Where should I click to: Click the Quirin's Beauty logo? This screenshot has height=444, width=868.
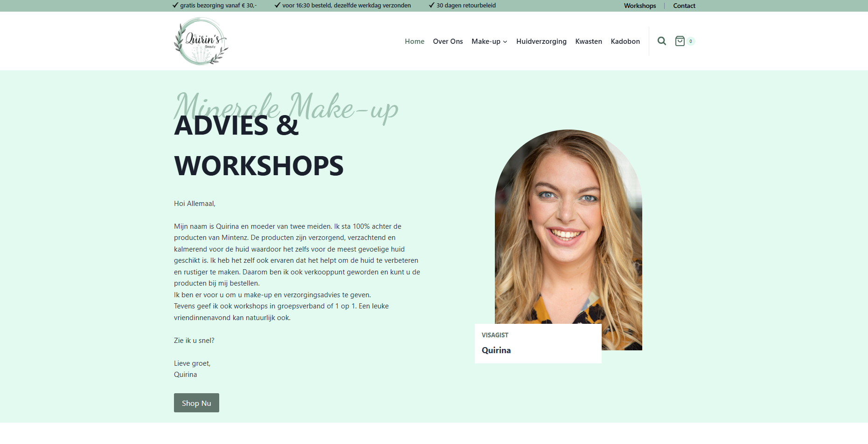(201, 41)
